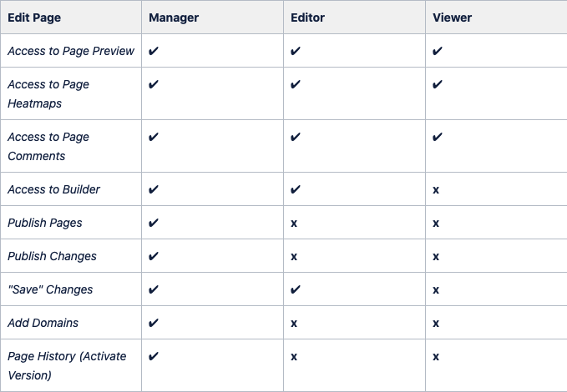Click Viewer checkmark for Access to Page Preview
The width and height of the screenshot is (567, 392).
pos(438,51)
